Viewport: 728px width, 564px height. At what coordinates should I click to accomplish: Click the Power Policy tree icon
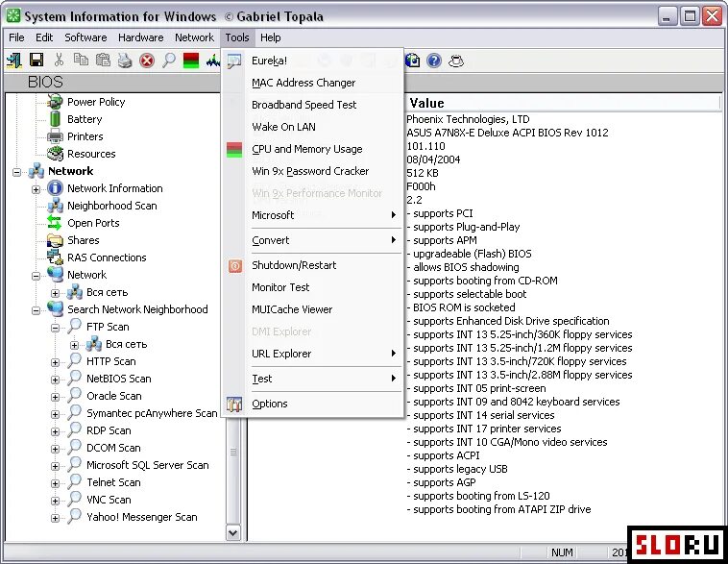pos(55,102)
